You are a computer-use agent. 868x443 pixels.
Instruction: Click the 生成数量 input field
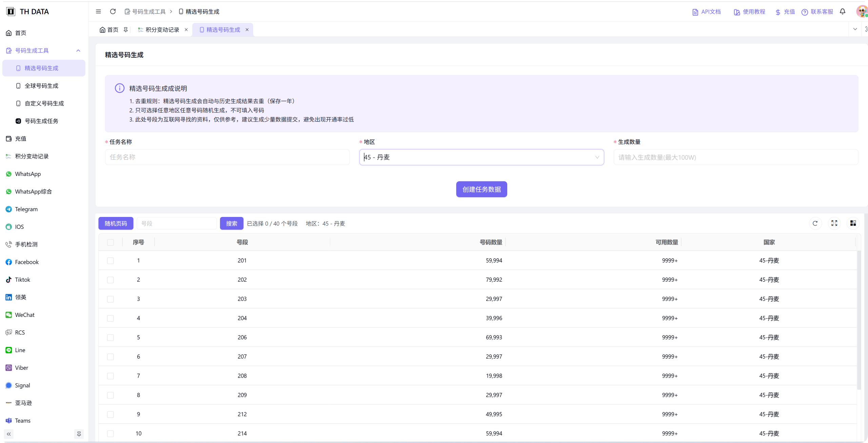coord(736,157)
